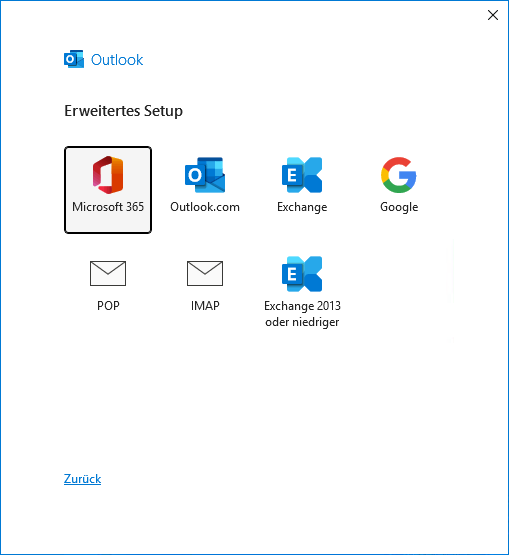Click the Outlook logo in the header
The width and height of the screenshot is (509, 555).
click(74, 59)
